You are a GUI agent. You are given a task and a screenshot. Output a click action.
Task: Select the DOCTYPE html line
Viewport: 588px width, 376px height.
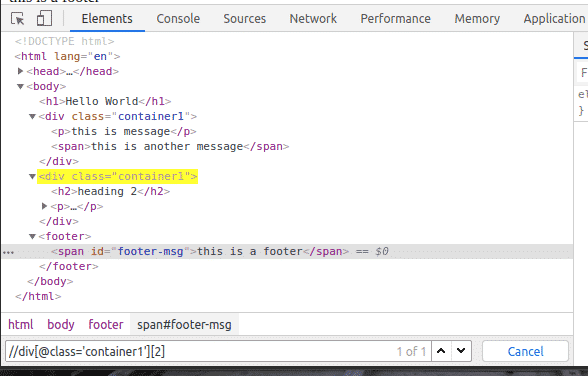click(64, 41)
